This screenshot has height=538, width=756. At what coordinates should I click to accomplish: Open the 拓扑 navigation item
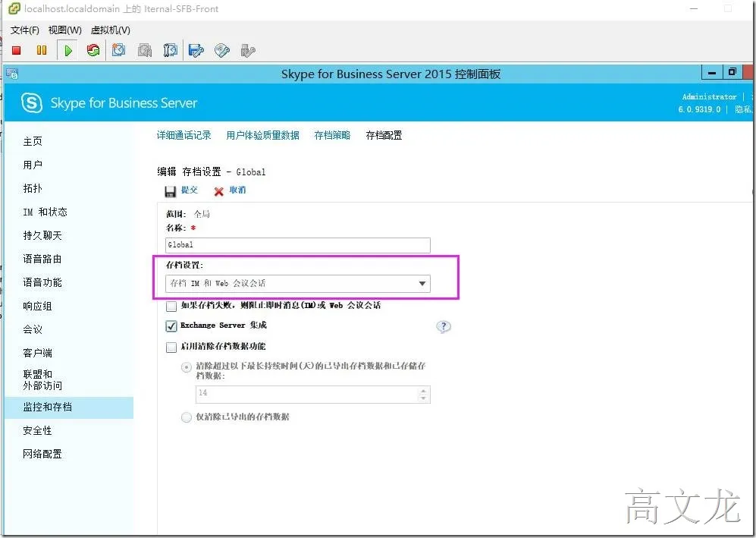[33, 188]
